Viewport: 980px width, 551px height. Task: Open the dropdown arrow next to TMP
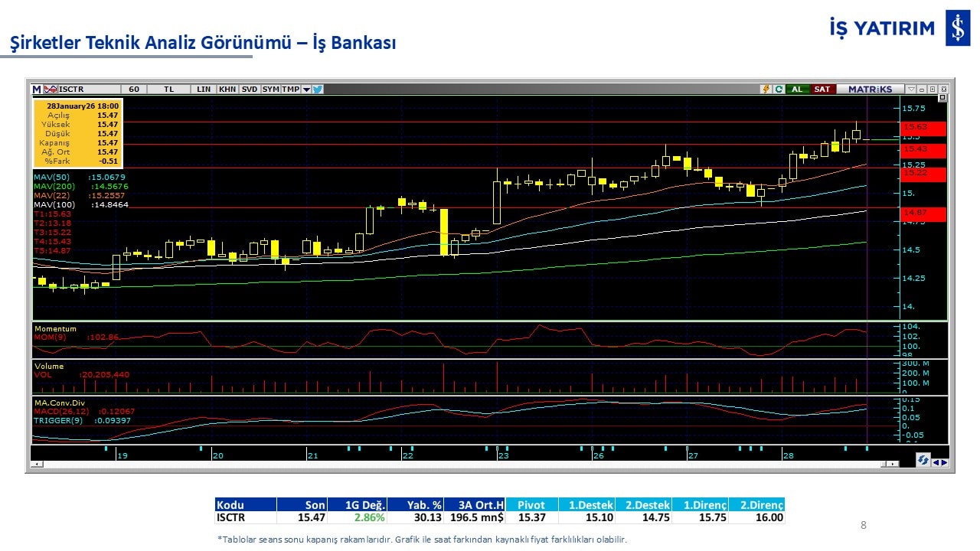(x=306, y=90)
